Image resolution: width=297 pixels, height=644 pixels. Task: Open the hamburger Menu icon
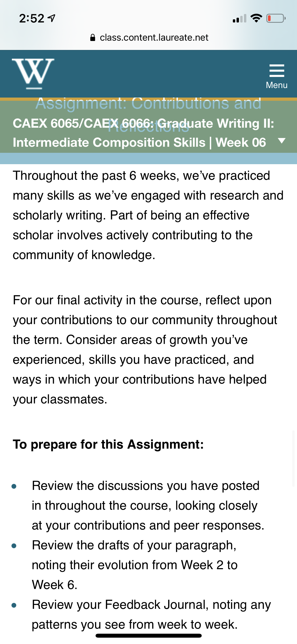[x=277, y=71]
